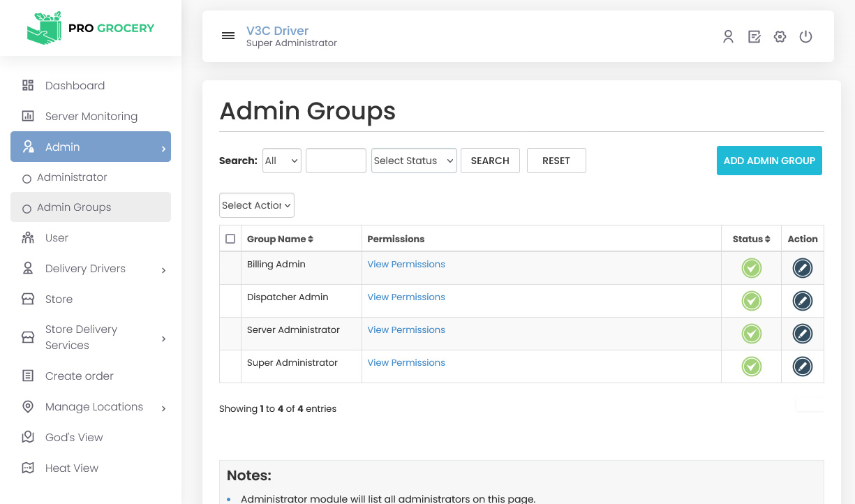
Task: Toggle the select-all checkbox in table header
Action: 230,239
